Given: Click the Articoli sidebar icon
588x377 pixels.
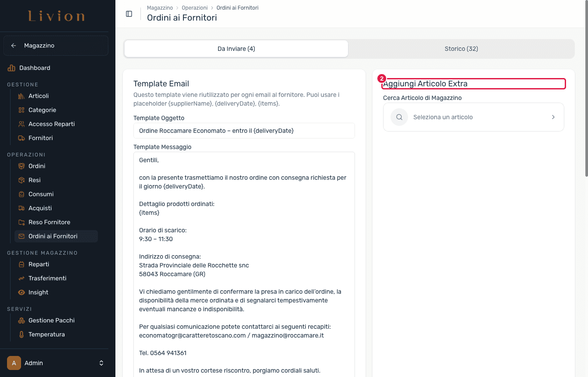Looking at the screenshot, I should (22, 96).
